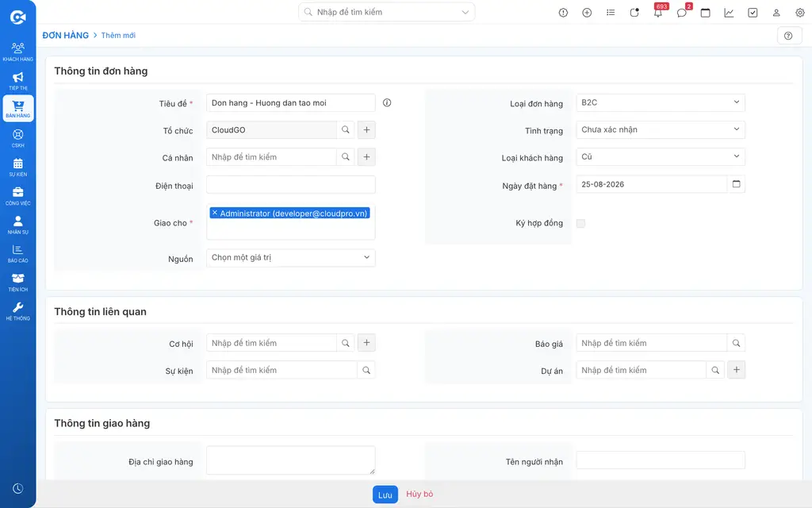This screenshot has height=508, width=812.
Task: Open Ngày đặt hàng calendar picker
Action: tap(736, 184)
